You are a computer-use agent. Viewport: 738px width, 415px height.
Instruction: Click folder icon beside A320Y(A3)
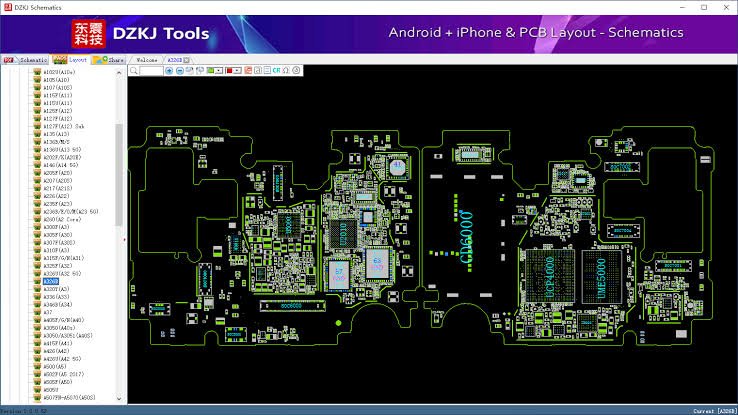37,289
